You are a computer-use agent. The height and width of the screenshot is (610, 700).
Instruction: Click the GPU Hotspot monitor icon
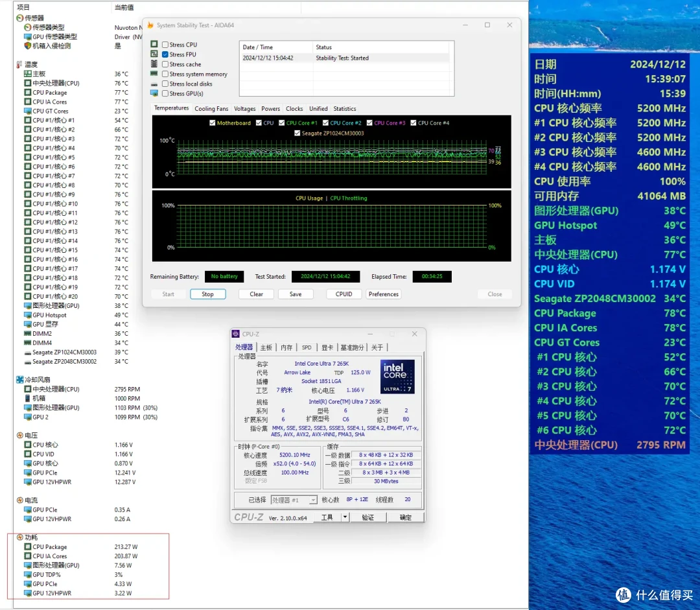click(x=28, y=315)
